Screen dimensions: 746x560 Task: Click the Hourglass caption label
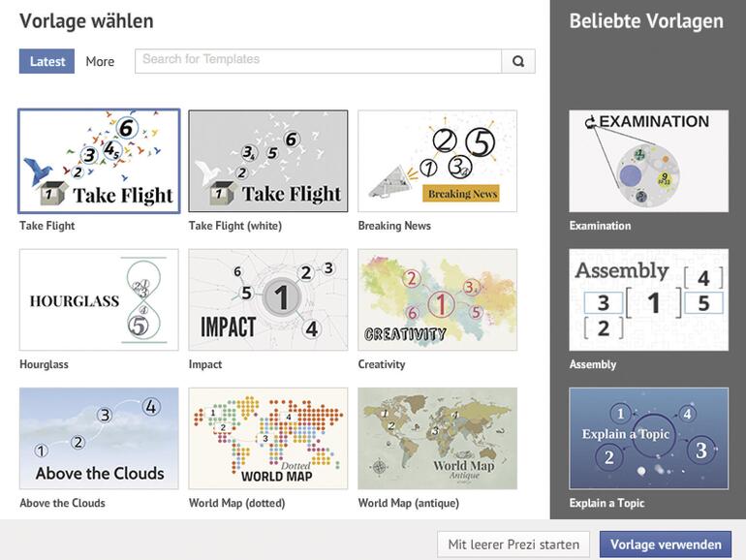[x=44, y=364]
